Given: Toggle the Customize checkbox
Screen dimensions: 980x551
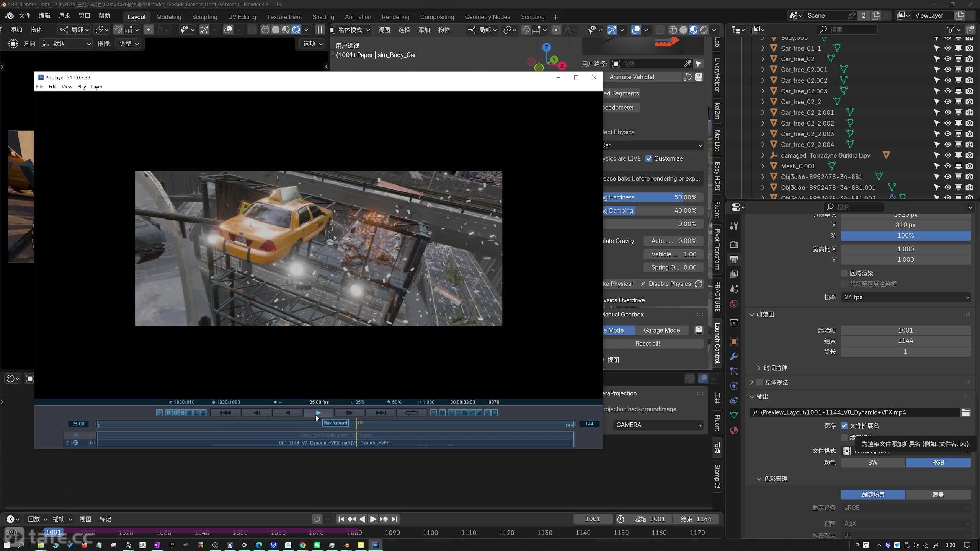Looking at the screenshot, I should click(x=649, y=159).
